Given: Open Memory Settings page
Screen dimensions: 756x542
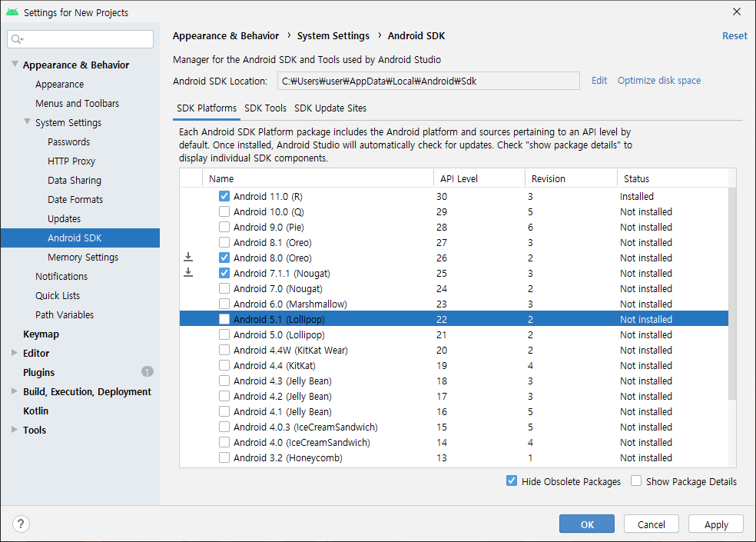Looking at the screenshot, I should click(83, 258).
